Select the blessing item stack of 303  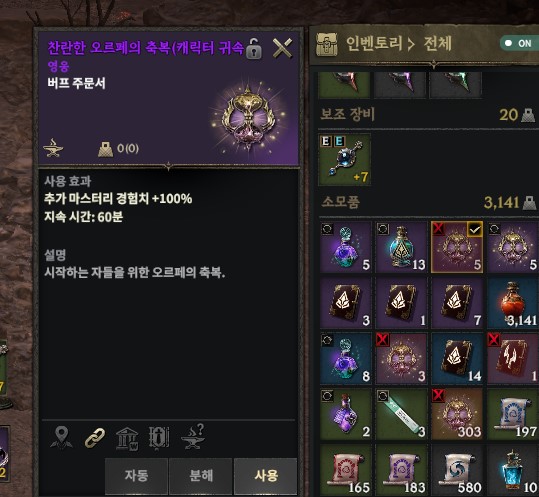[x=457, y=414]
